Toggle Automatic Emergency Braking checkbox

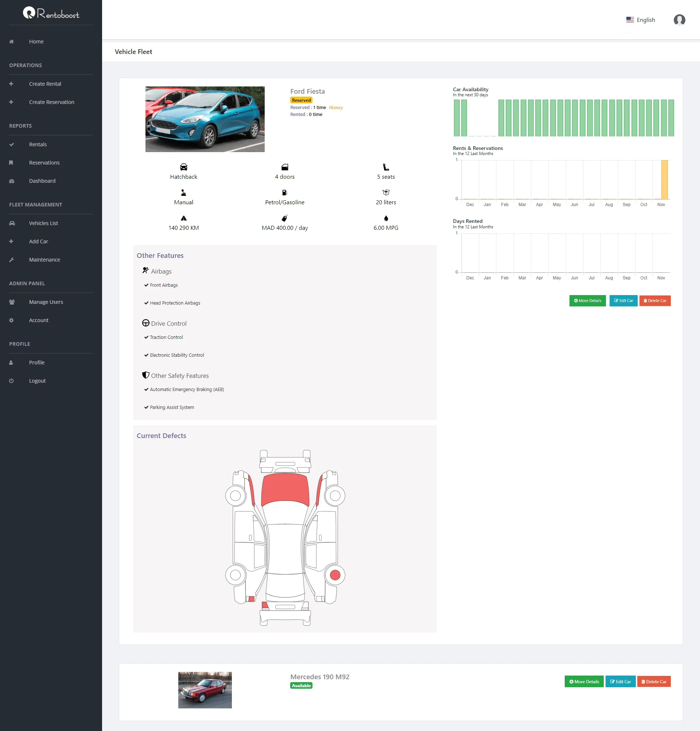click(x=147, y=389)
